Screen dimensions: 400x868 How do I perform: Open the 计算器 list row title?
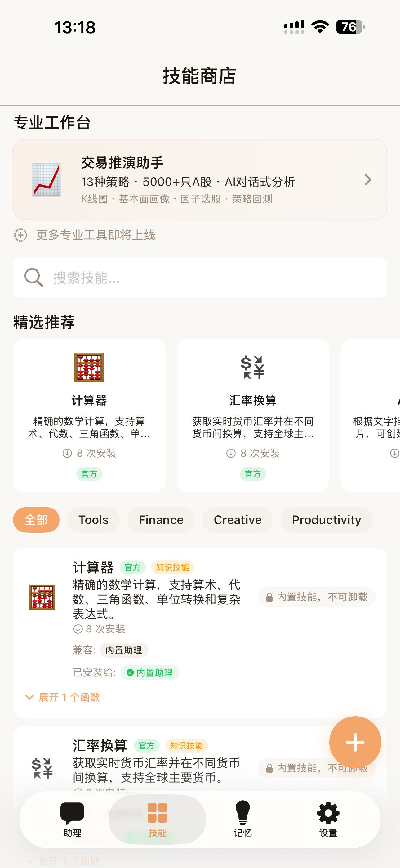click(93, 567)
